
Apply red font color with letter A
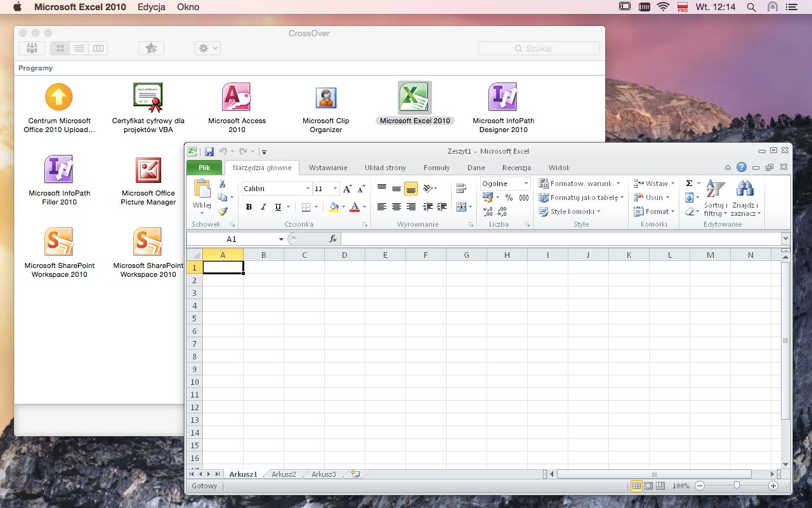[355, 207]
